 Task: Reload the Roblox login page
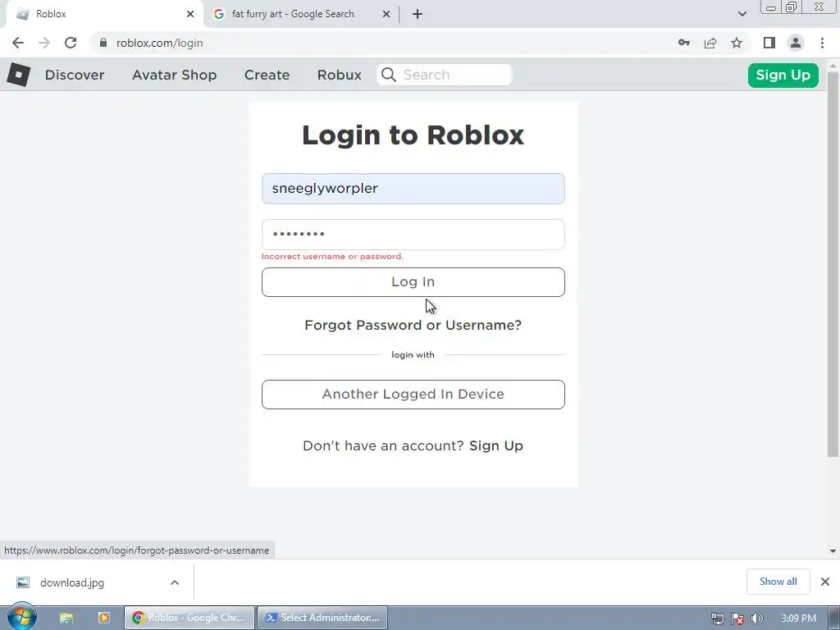(x=71, y=43)
